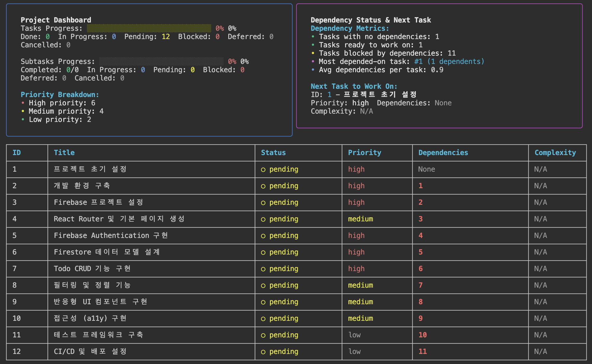The image size is (592, 364).
Task: Click the yellow bullet beside Medium priority
Action: click(23, 111)
